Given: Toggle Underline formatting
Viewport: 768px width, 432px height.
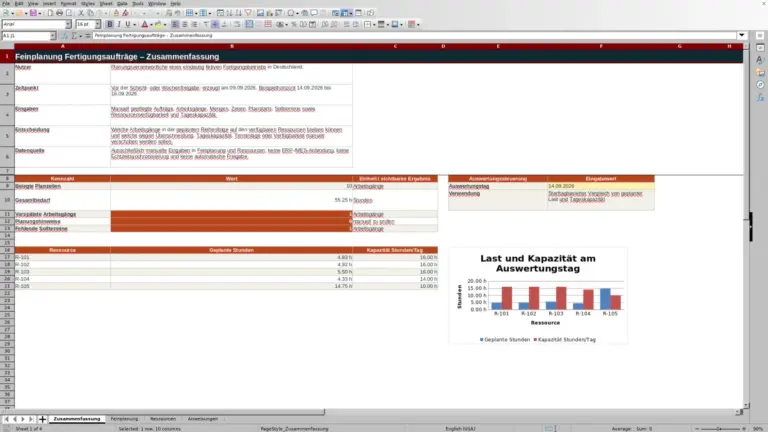Looking at the screenshot, I should (x=128, y=24).
